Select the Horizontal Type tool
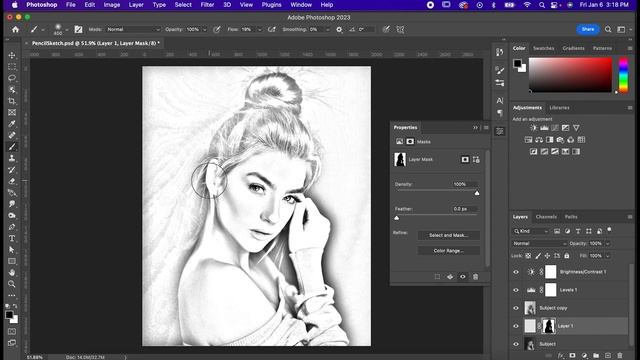Viewport: 640px width, 360px height. pyautogui.click(x=12, y=238)
